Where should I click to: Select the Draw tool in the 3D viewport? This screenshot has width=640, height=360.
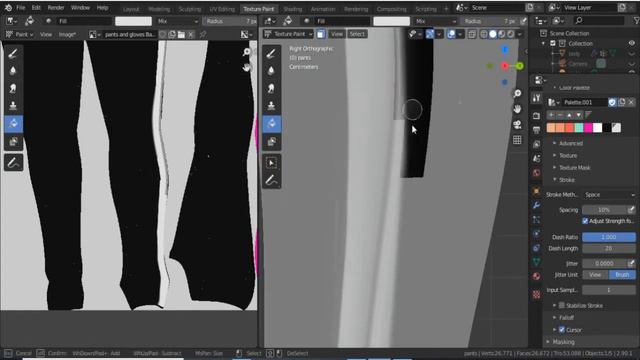point(271,53)
